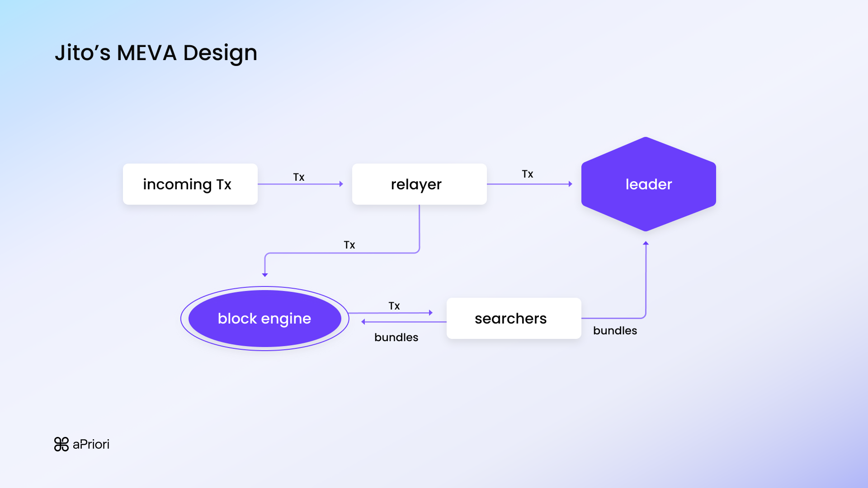Click the relayer box
This screenshot has height=488, width=868.
point(419,184)
